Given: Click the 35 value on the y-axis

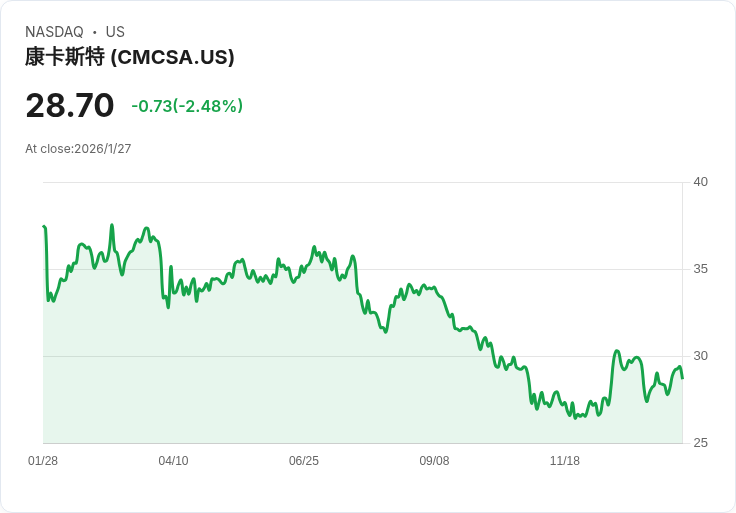Looking at the screenshot, I should (700, 269).
